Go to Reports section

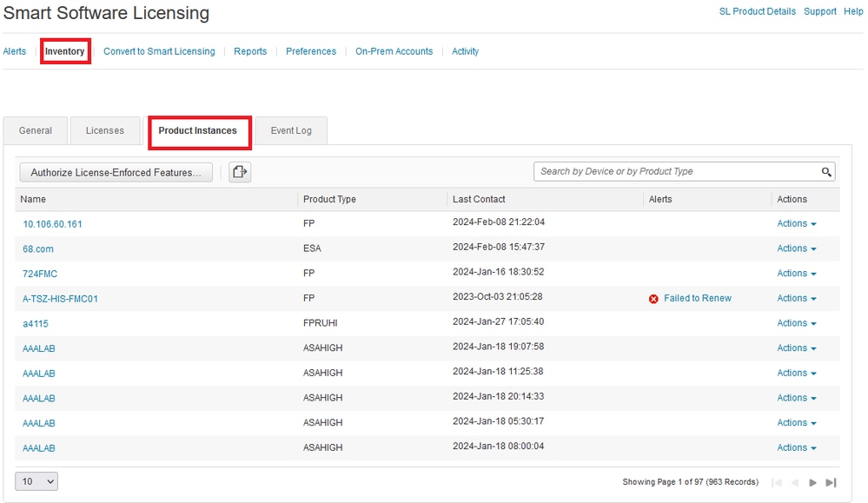250,51
